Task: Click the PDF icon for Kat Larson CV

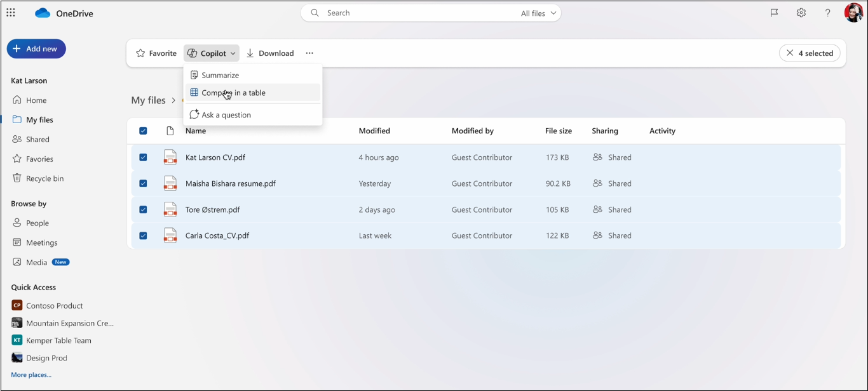Action: tap(170, 157)
